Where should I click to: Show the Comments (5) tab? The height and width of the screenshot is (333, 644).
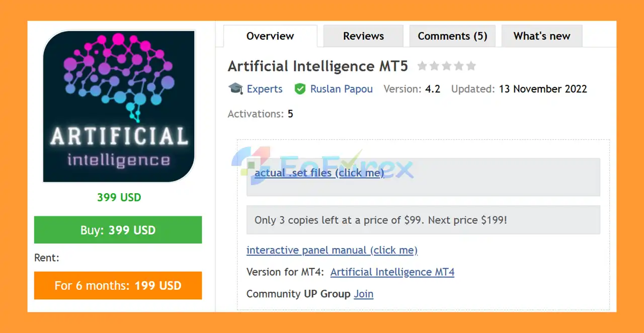[x=452, y=36]
